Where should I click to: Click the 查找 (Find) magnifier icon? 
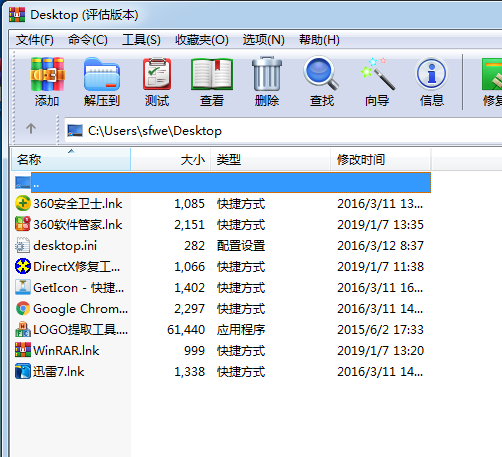(321, 74)
